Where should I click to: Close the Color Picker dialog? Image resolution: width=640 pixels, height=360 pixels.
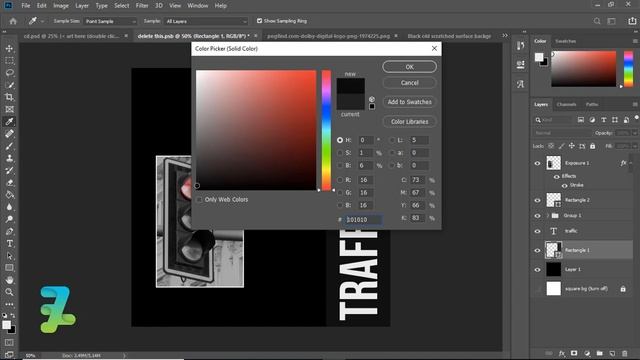click(434, 49)
